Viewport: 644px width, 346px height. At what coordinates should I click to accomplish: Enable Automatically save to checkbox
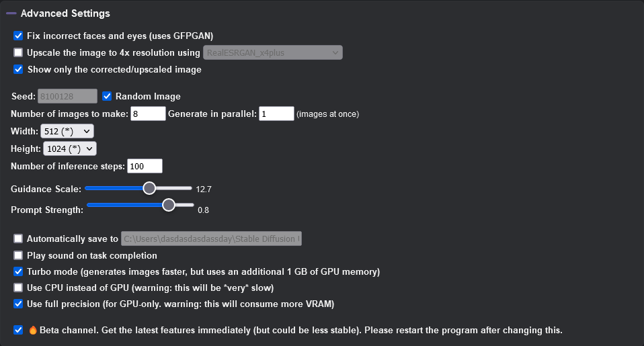(x=18, y=239)
